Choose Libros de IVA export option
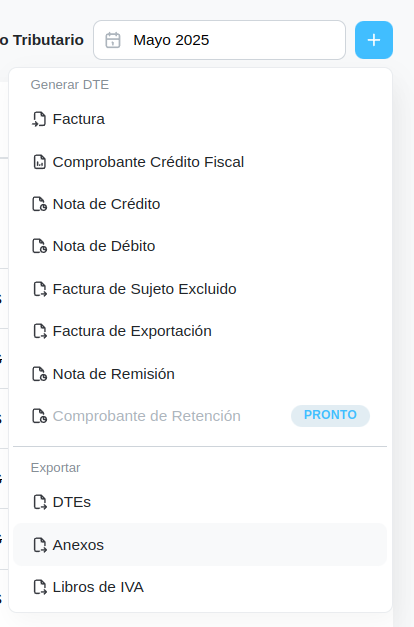The image size is (414, 627). click(200, 587)
